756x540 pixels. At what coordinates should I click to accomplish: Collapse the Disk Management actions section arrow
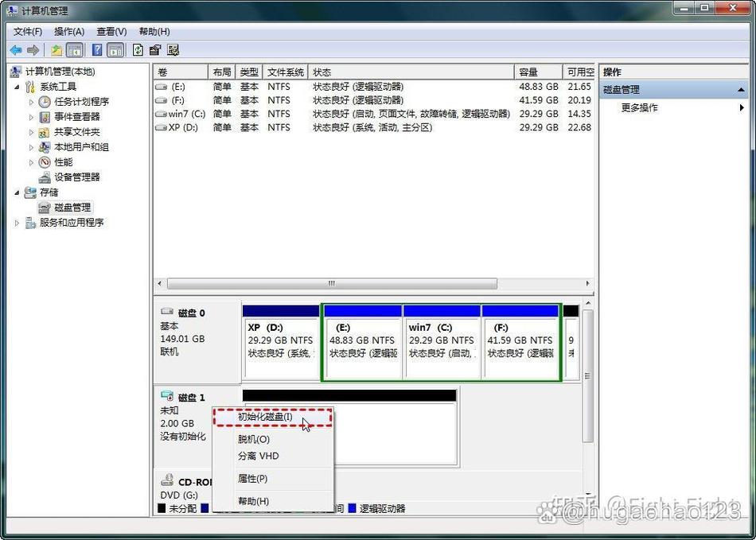(x=741, y=90)
